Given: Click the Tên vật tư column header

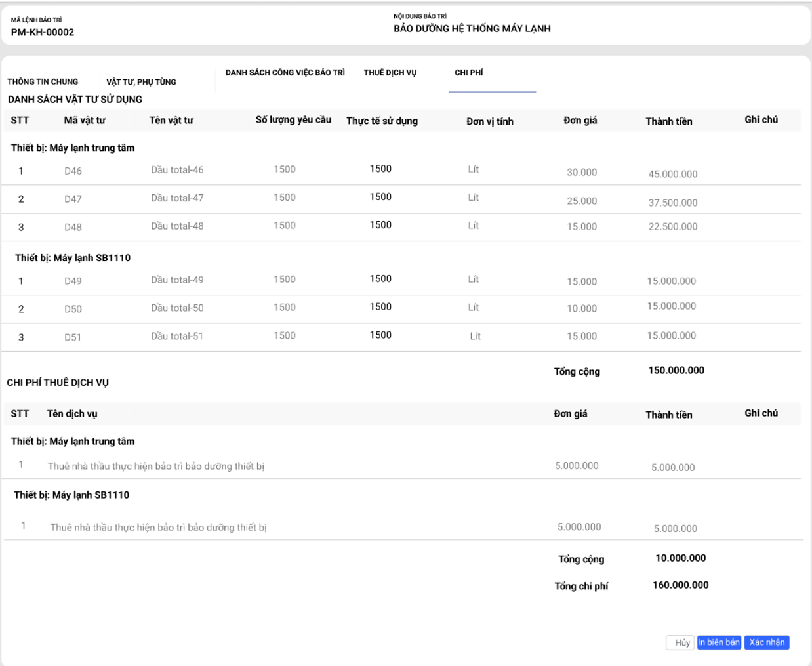Looking at the screenshot, I should [171, 121].
